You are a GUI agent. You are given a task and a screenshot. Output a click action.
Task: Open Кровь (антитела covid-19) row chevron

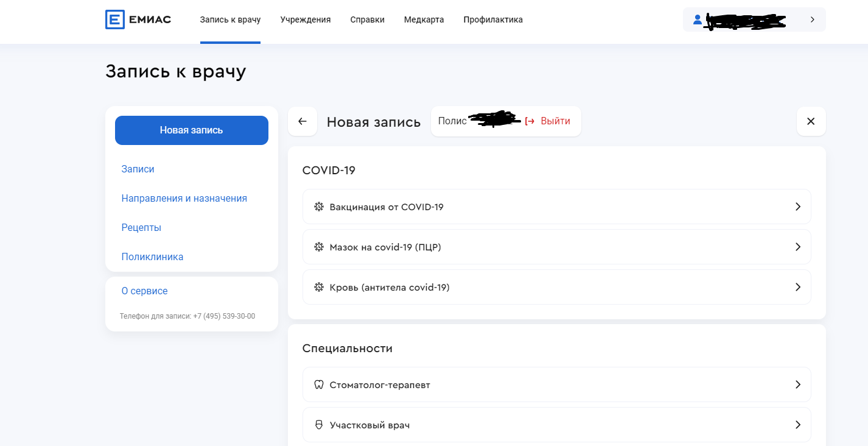click(798, 288)
